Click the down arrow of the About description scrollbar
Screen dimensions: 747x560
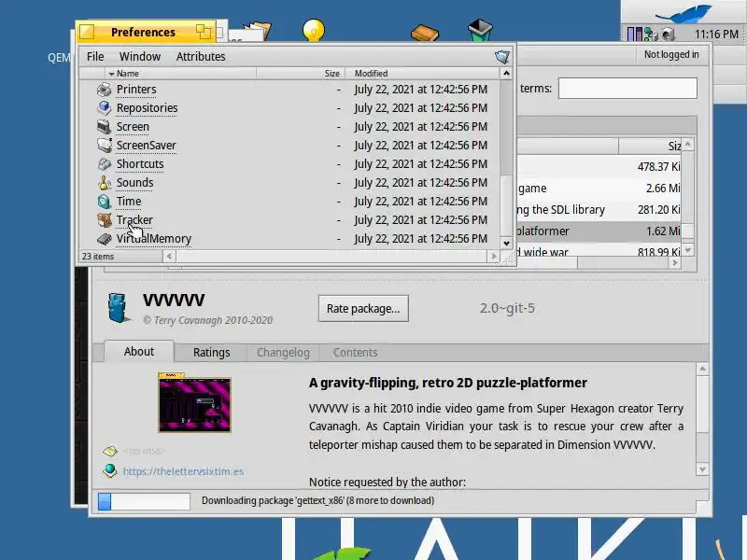pyautogui.click(x=703, y=469)
